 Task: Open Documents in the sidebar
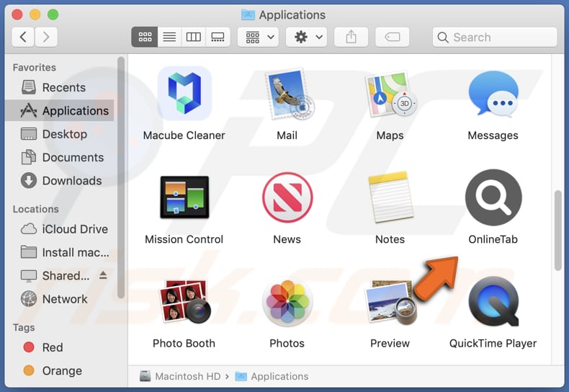coord(60,157)
